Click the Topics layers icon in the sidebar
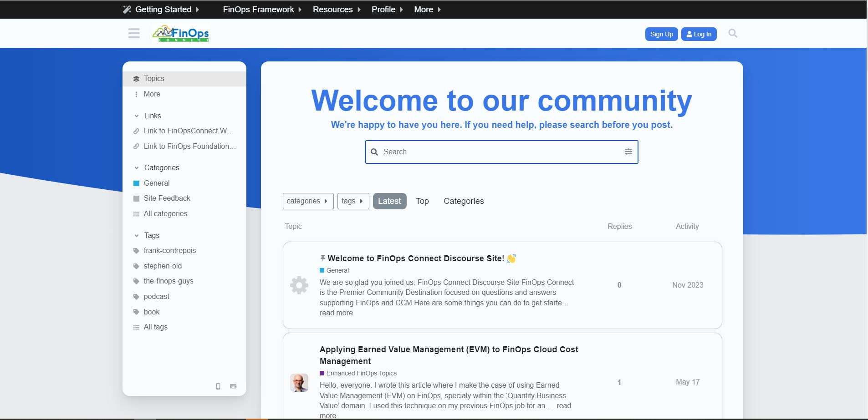Image resolution: width=868 pixels, height=420 pixels. click(136, 79)
